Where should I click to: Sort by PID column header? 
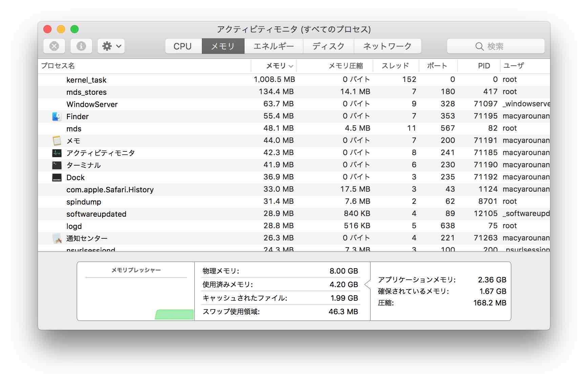click(x=479, y=66)
